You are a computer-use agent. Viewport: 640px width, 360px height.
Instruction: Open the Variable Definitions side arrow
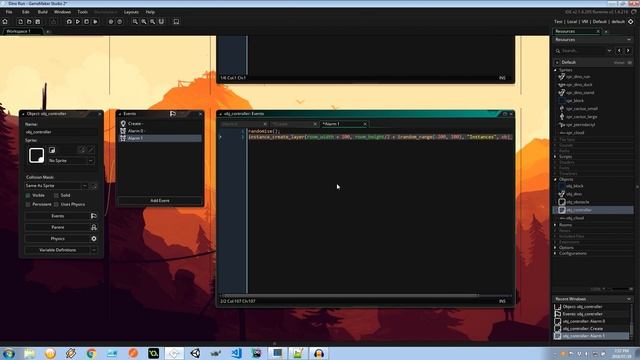[94, 250]
